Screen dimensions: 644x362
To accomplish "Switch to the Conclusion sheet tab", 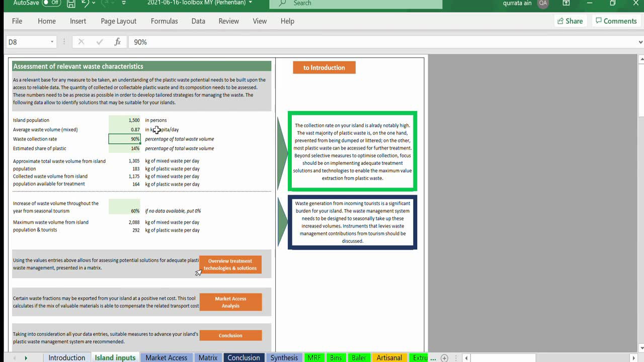I will pyautogui.click(x=244, y=357).
